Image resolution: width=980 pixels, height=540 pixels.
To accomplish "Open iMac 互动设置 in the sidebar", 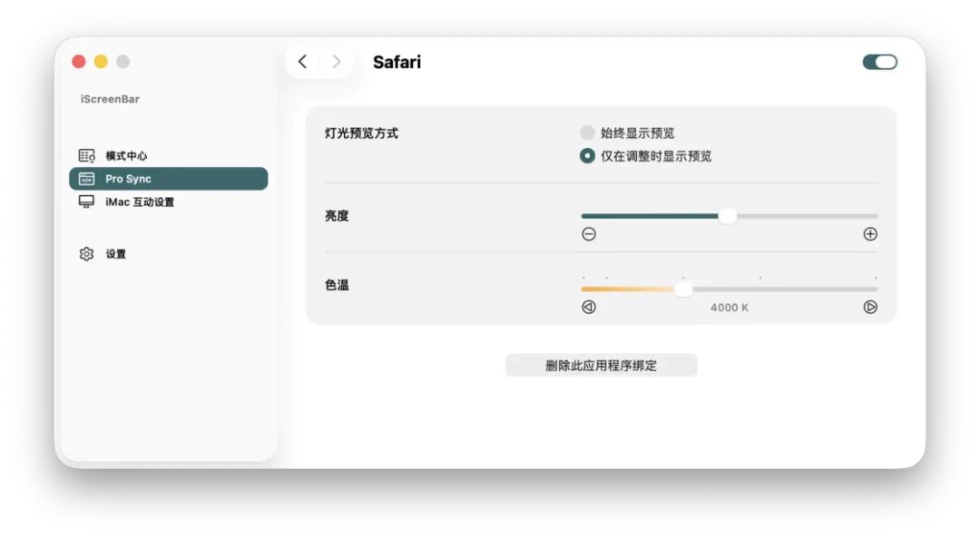I will coord(168,201).
